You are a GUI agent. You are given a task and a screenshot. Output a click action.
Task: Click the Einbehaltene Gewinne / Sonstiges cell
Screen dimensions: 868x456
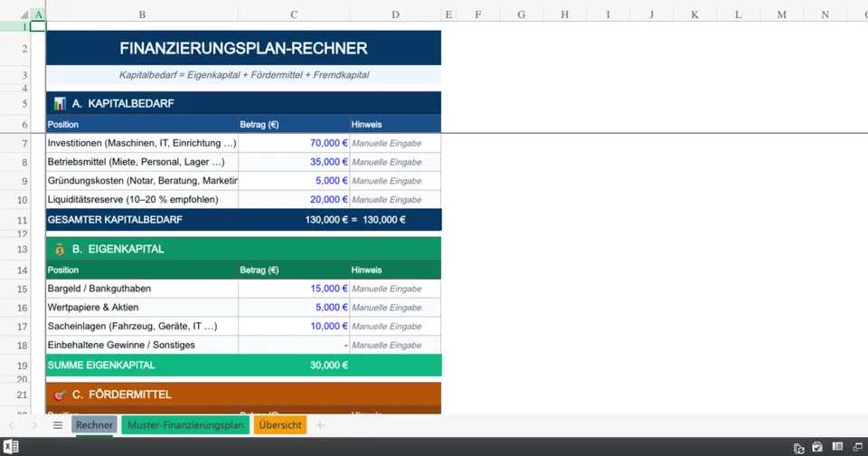click(x=142, y=346)
